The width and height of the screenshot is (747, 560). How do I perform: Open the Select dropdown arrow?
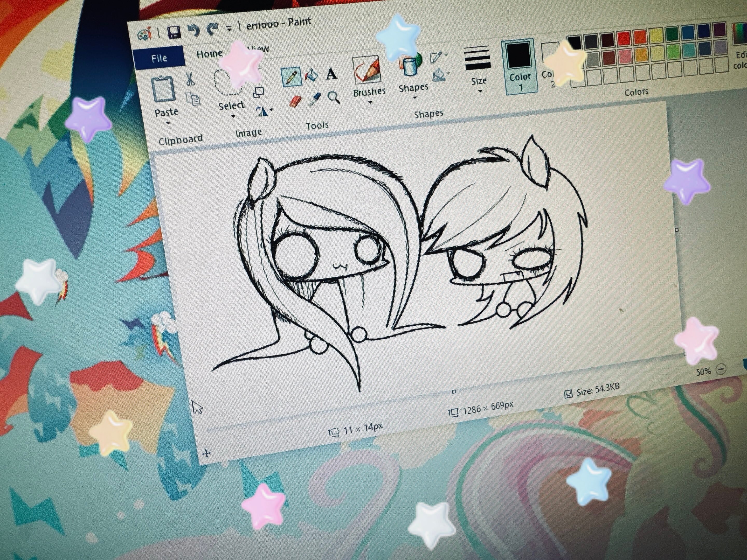click(x=233, y=116)
